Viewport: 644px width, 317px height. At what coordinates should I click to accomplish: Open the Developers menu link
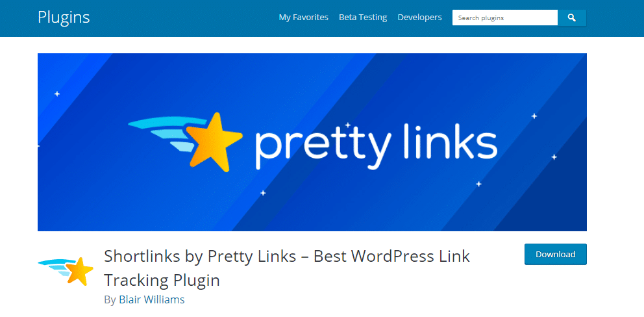tap(420, 18)
